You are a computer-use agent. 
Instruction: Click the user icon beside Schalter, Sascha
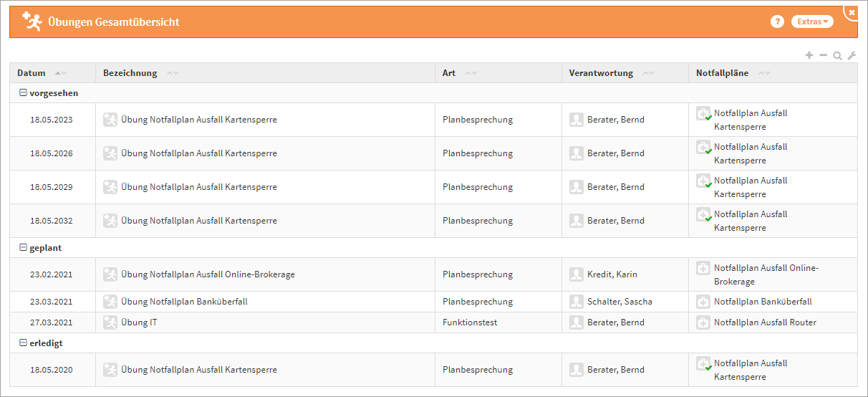pyautogui.click(x=577, y=302)
